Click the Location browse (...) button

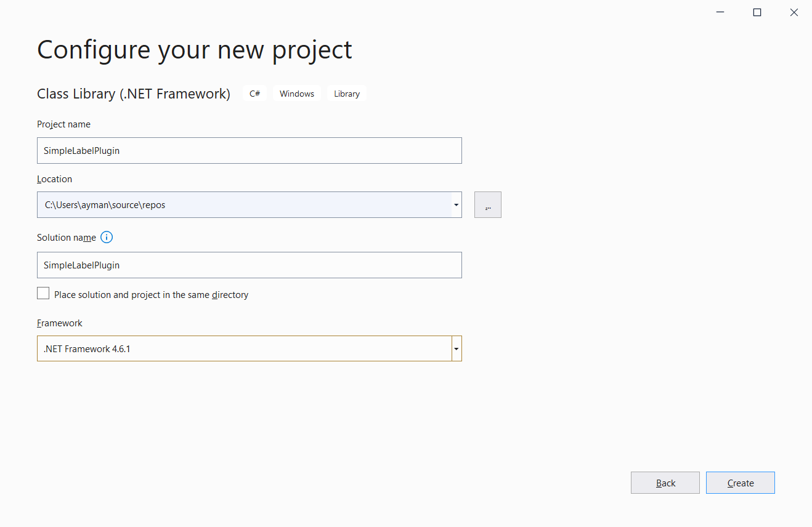[x=487, y=205]
